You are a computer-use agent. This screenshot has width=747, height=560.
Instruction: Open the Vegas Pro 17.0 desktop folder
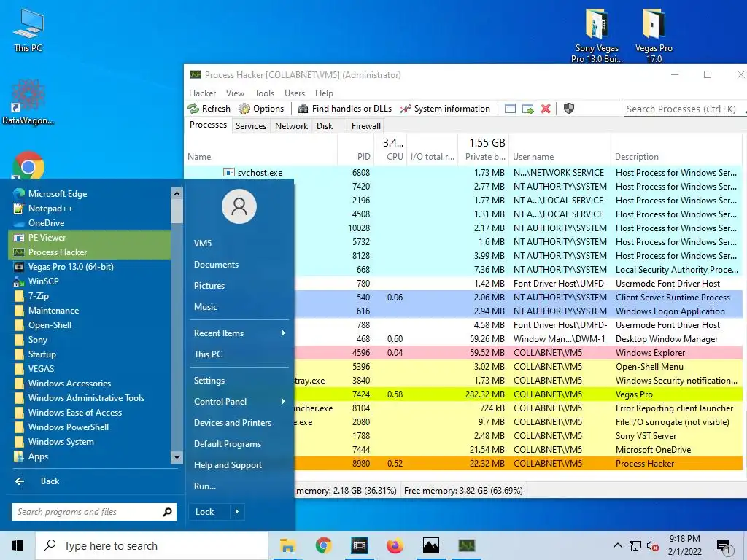point(654,35)
